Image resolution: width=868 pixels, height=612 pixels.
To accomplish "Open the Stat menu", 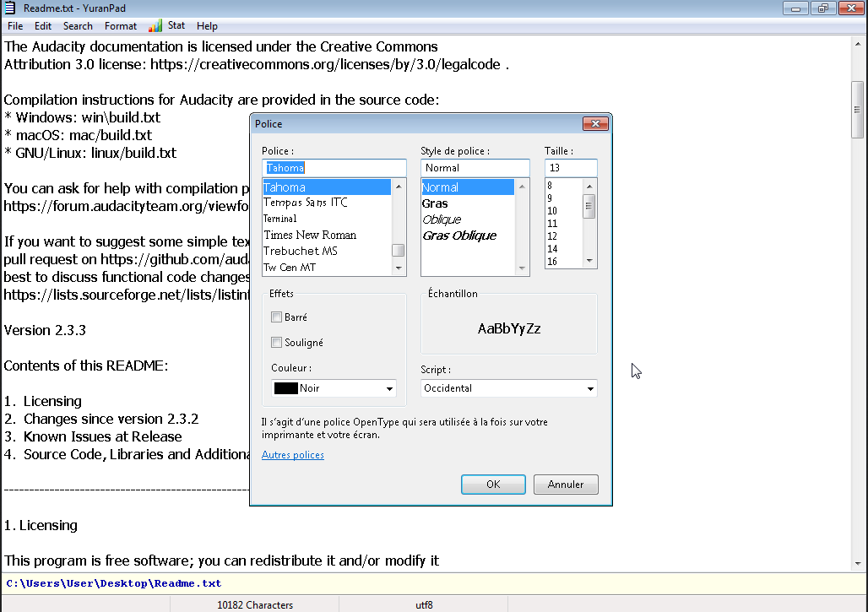I will point(176,25).
